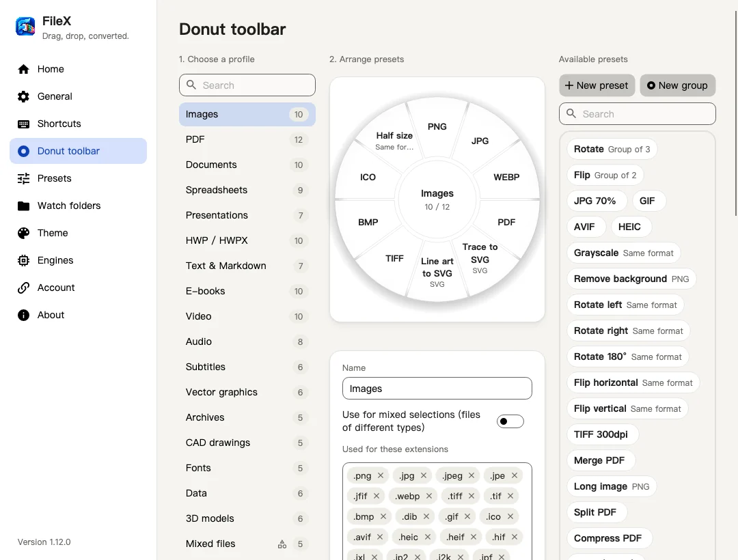This screenshot has width=738, height=560.
Task: Select the PDF profile
Action: coord(247,139)
